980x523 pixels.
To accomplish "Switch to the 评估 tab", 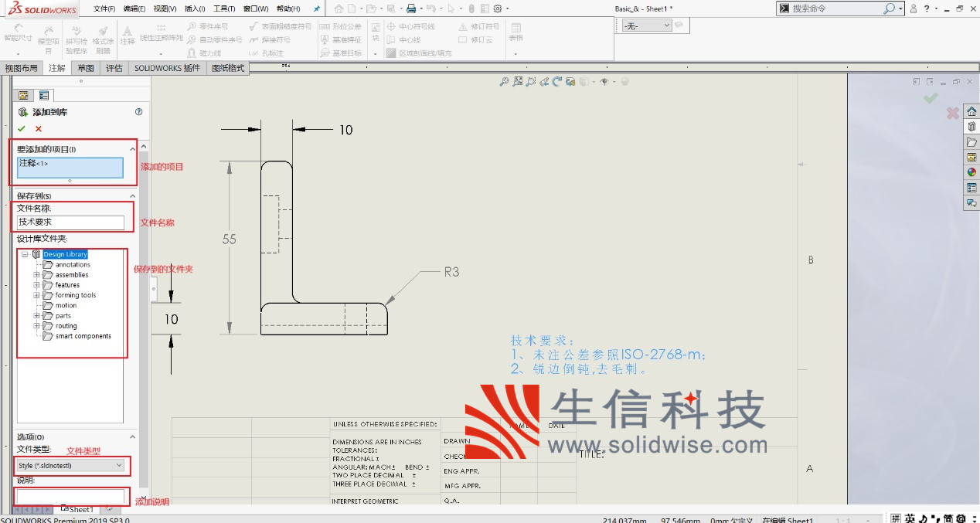I will click(x=114, y=68).
